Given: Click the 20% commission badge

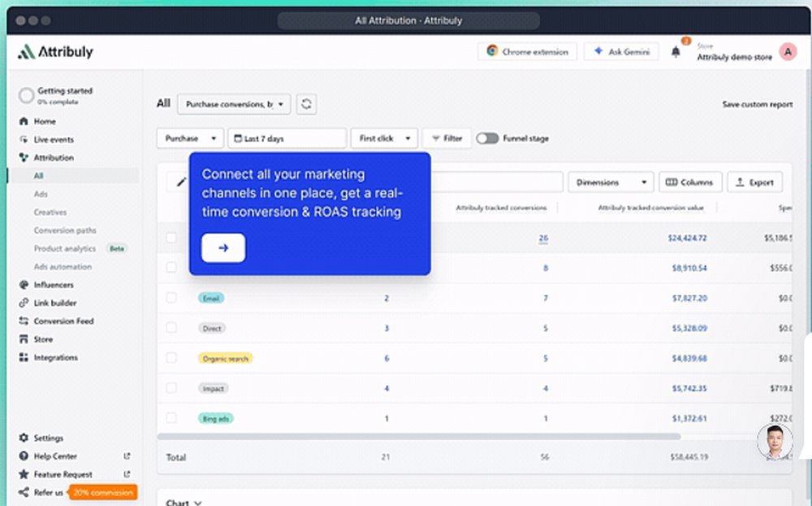Looking at the screenshot, I should click(103, 492).
